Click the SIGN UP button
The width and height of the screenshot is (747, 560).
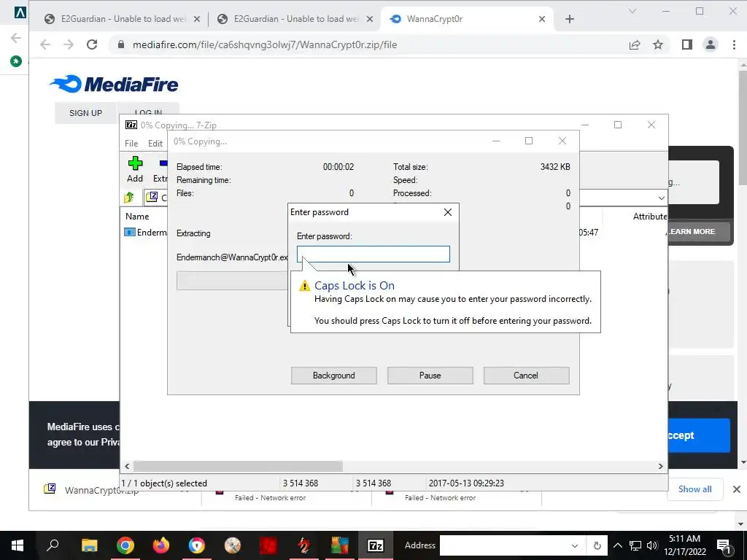[x=86, y=113]
